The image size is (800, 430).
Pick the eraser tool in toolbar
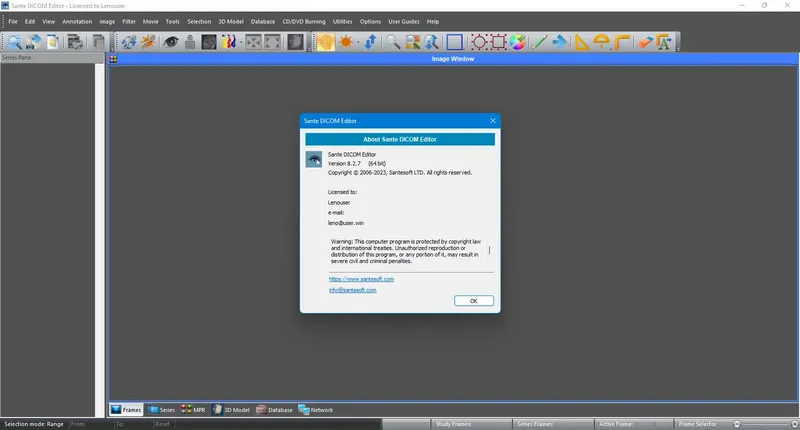[x=645, y=42]
